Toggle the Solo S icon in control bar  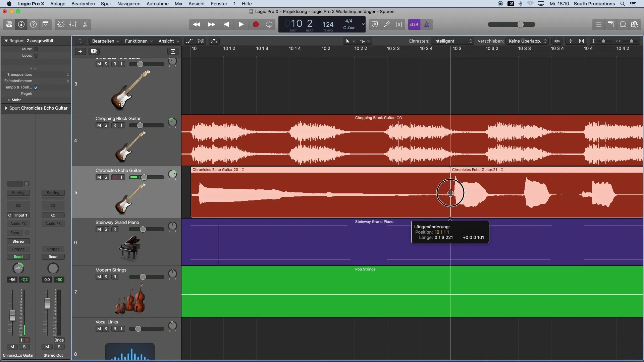(x=399, y=24)
